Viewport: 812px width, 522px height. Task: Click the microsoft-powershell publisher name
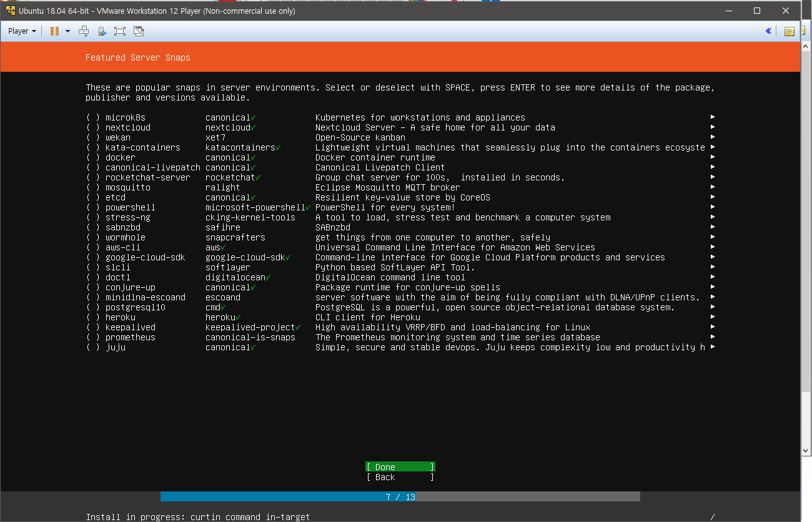coord(255,207)
